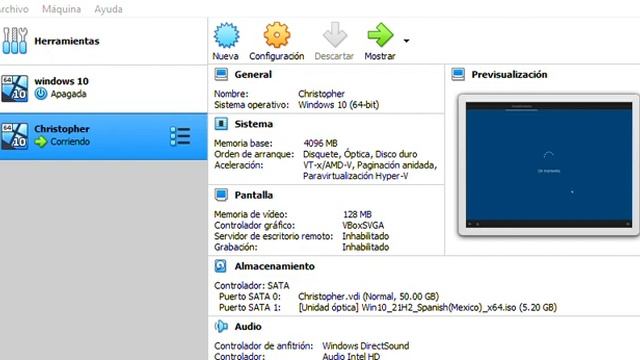Click Windows DirectSound value

point(365,346)
